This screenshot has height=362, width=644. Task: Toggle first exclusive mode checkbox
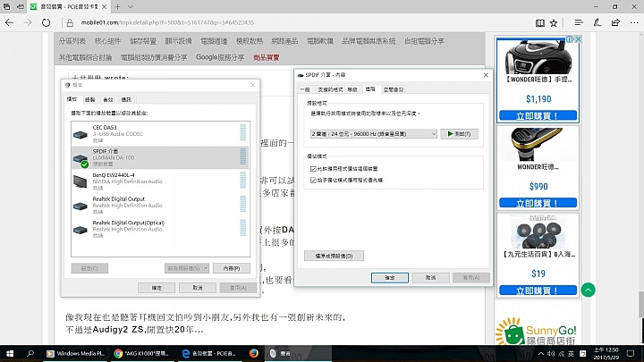(313, 169)
